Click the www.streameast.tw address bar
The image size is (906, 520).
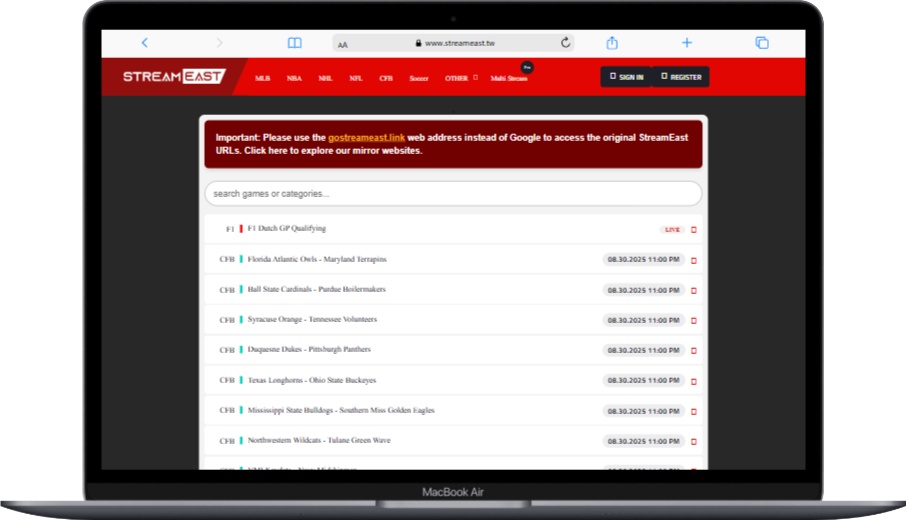tap(454, 43)
